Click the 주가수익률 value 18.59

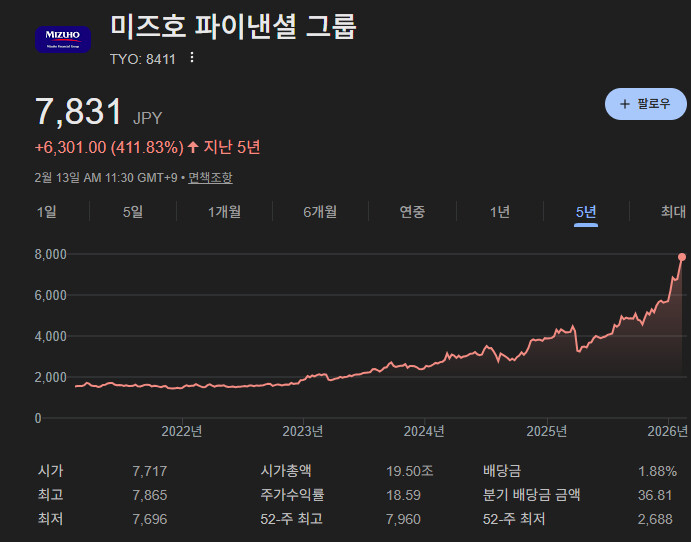click(x=404, y=495)
